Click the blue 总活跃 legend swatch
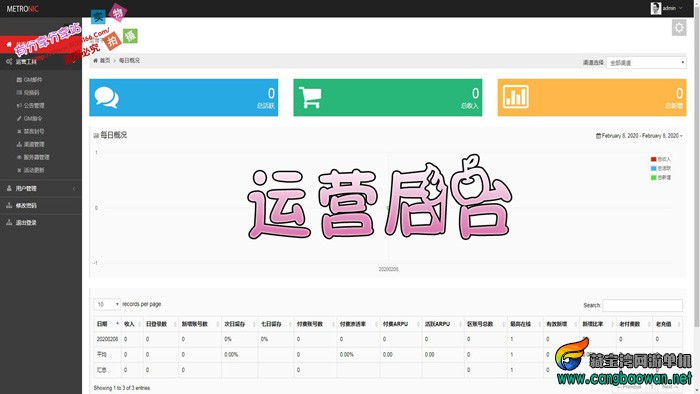Image resolution: width=700 pixels, height=394 pixels. point(654,169)
